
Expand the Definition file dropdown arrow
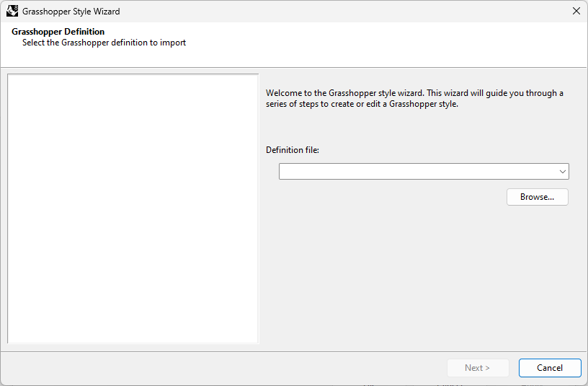click(562, 172)
